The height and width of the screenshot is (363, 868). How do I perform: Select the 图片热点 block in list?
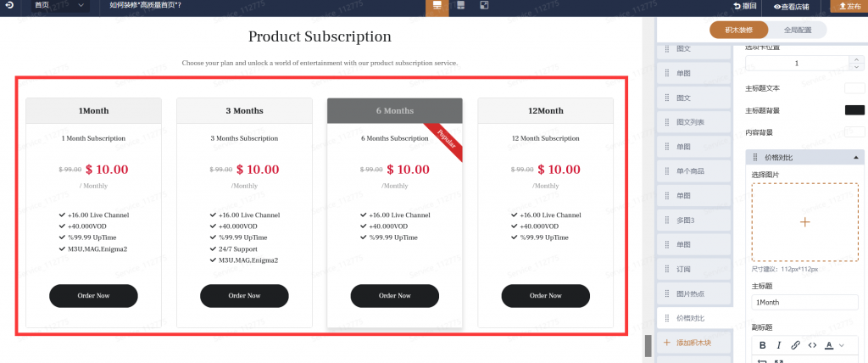[x=694, y=293]
